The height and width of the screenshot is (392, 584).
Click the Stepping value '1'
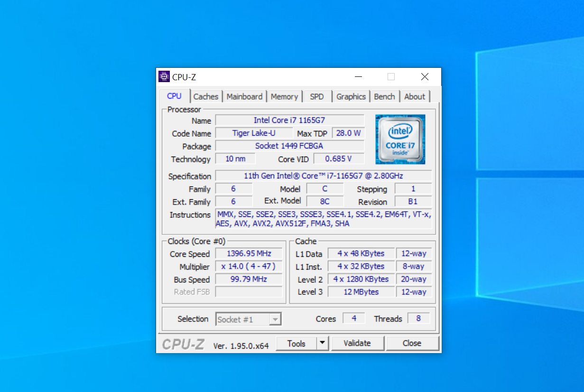tap(413, 189)
